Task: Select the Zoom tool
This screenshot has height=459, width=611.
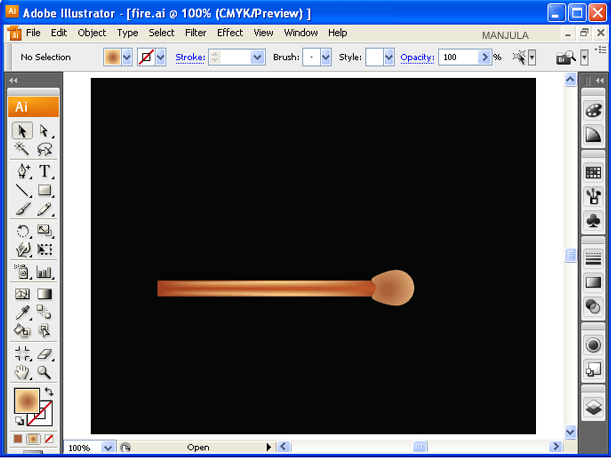Action: (x=44, y=372)
